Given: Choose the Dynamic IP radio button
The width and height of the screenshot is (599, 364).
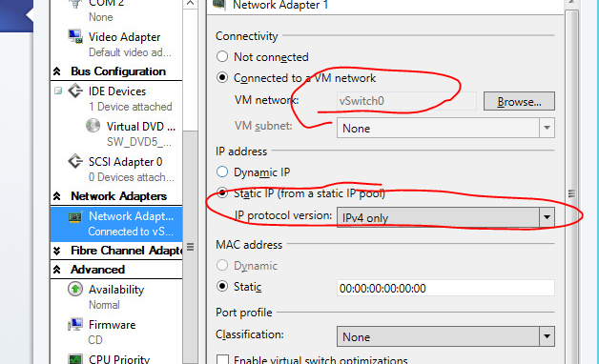Looking at the screenshot, I should pos(222,172).
